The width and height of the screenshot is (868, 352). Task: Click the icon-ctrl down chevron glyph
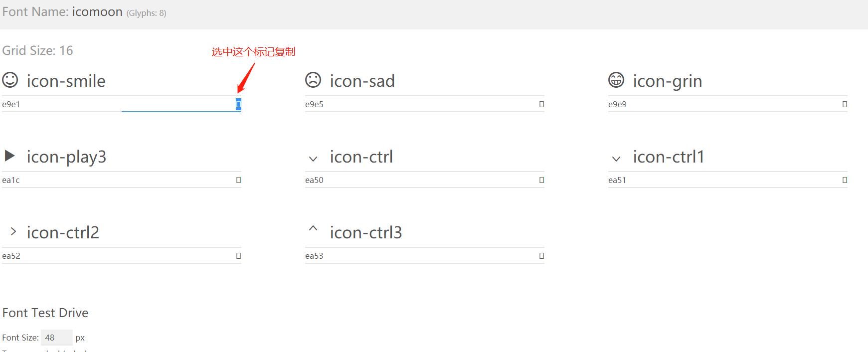point(313,159)
